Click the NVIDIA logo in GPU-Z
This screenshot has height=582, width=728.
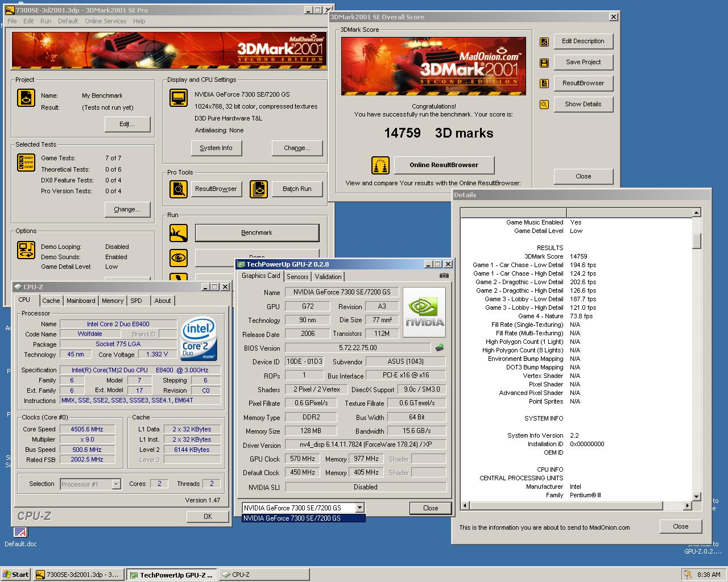tap(424, 312)
